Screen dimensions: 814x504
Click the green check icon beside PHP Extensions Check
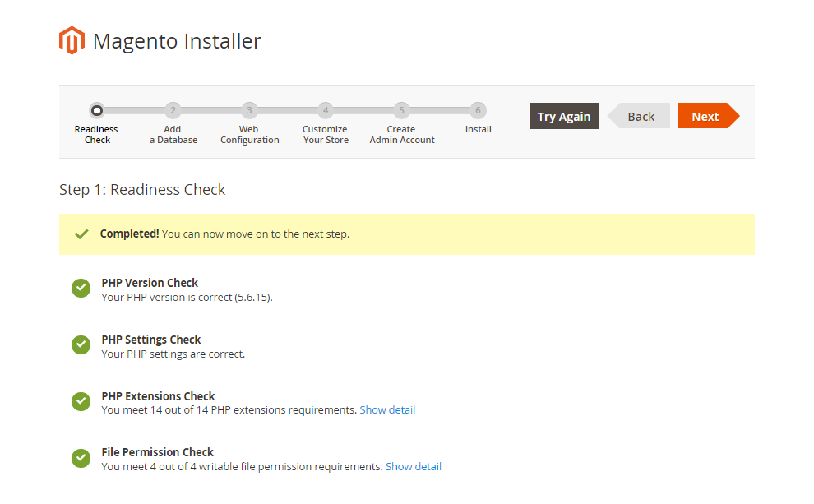81,401
